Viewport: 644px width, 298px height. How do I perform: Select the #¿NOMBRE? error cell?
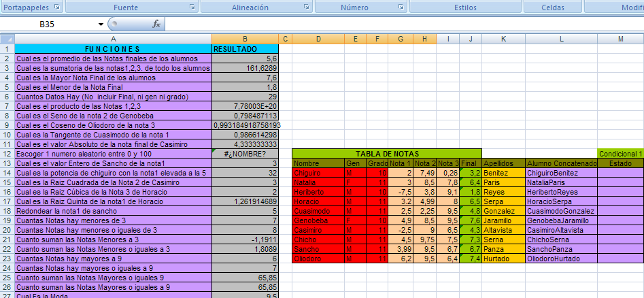click(x=245, y=154)
